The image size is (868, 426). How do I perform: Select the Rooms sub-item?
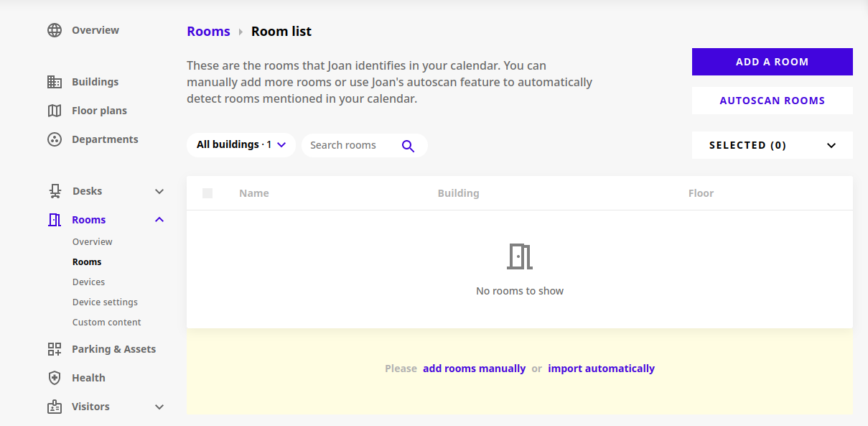87,262
